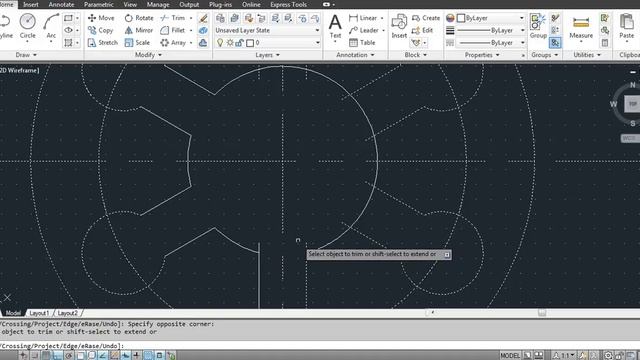Image resolution: width=640 pixels, height=360 pixels.
Task: Expand the Block panel
Action: 416,55
